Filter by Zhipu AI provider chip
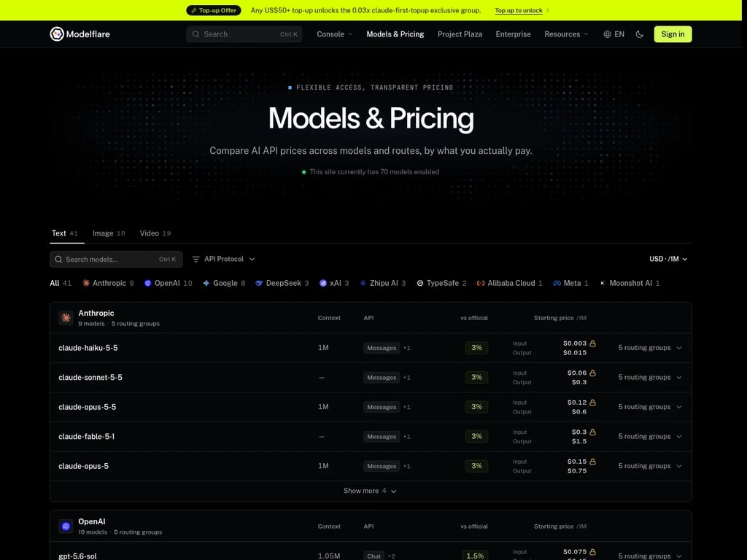Viewport: 747px width, 560px height. point(382,283)
